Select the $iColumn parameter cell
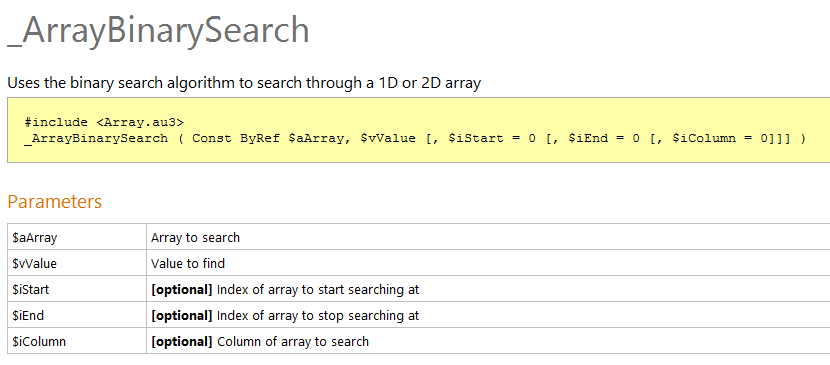The image size is (830, 365). 77,341
